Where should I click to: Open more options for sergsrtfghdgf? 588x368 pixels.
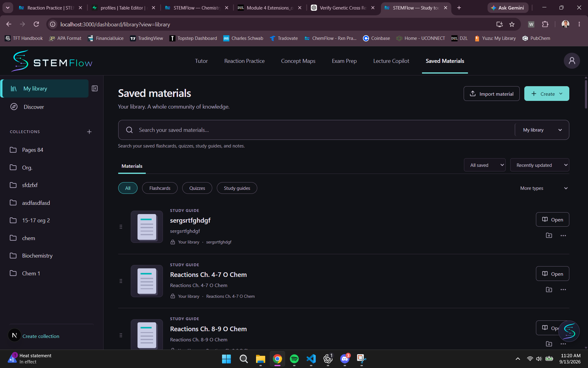click(x=563, y=235)
